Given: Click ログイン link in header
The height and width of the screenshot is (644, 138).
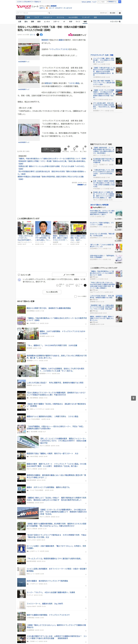Looking at the screenshot, I should 42,8.
